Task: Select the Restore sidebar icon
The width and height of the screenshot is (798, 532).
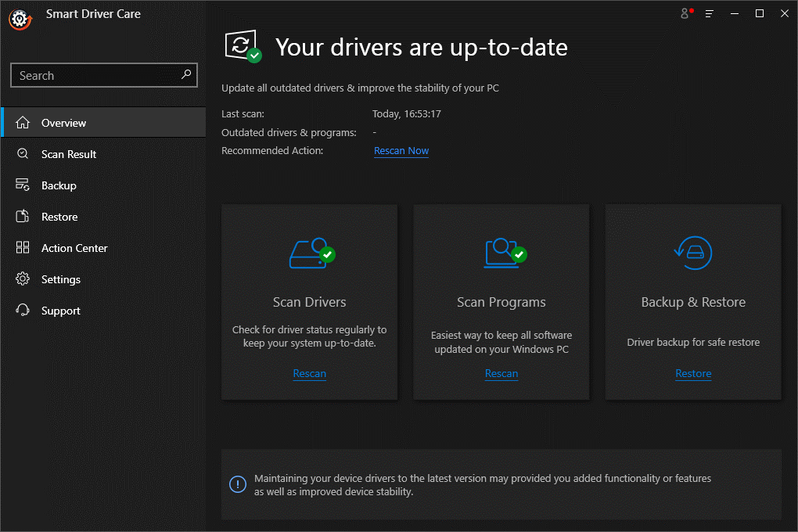Action: click(23, 217)
